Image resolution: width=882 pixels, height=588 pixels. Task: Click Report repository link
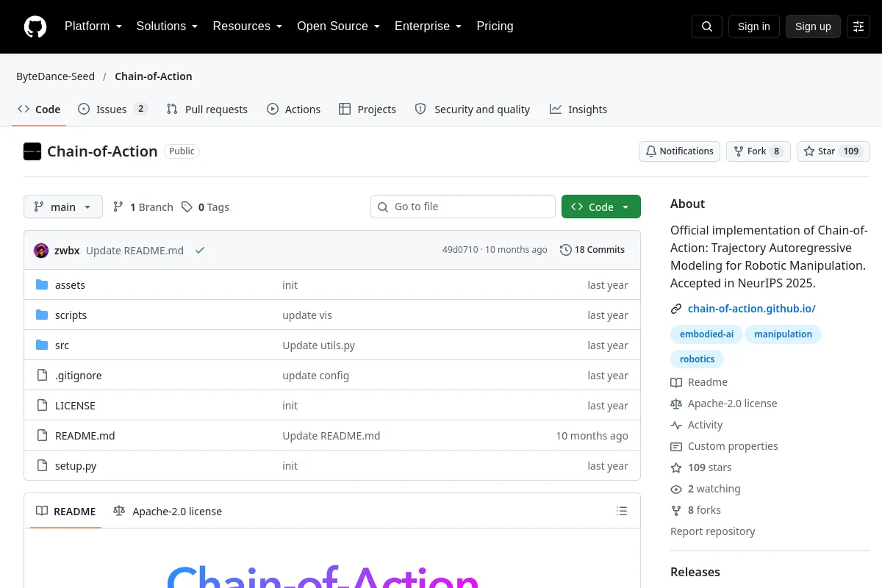(713, 531)
